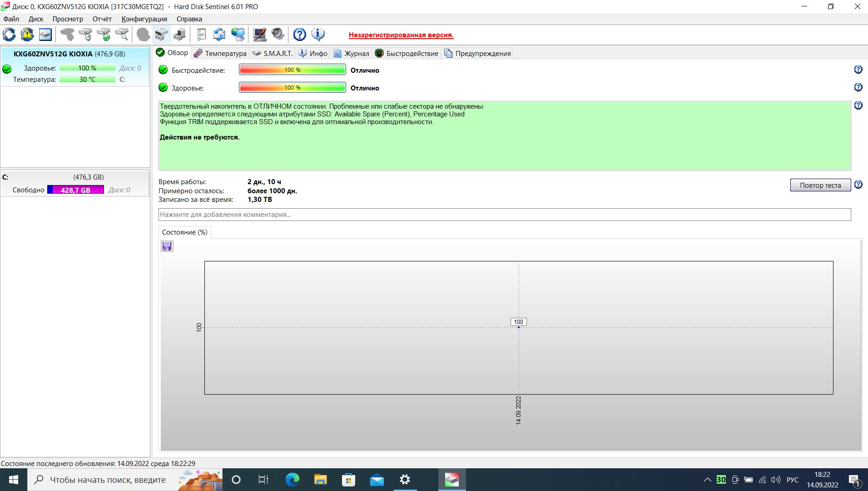Screen dimensions: 868x491
Task: Switch to the S.M.A.R.T. tab
Action: 273,53
